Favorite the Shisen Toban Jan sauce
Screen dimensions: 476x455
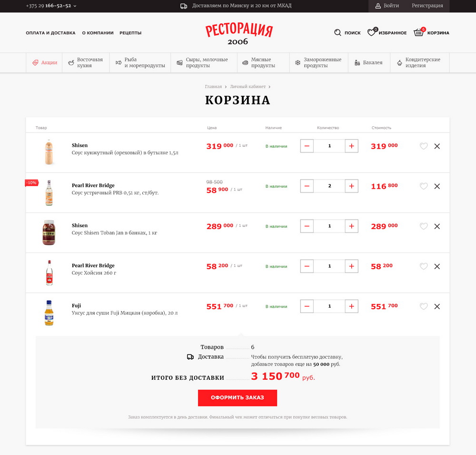(424, 226)
